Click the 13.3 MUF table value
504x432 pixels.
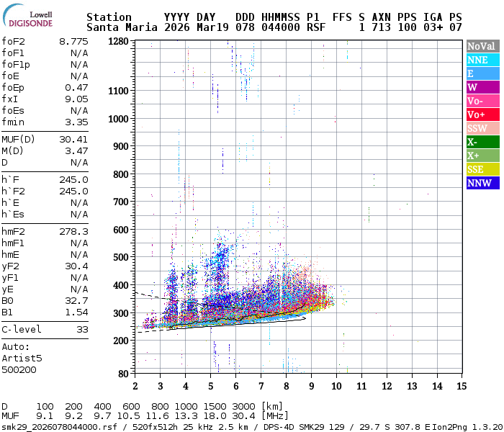[x=186, y=416]
